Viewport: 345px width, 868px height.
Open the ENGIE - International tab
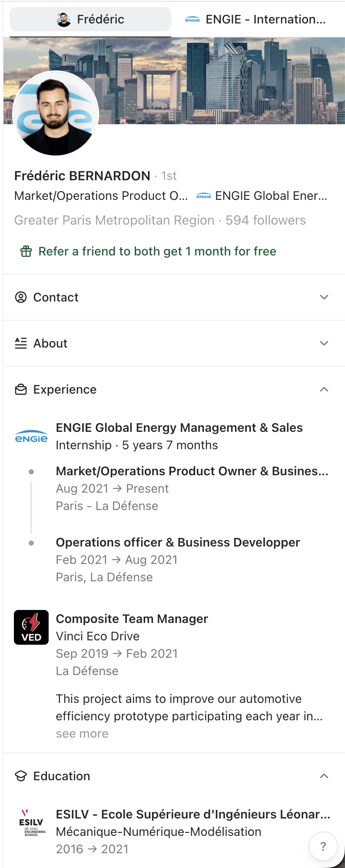255,19
